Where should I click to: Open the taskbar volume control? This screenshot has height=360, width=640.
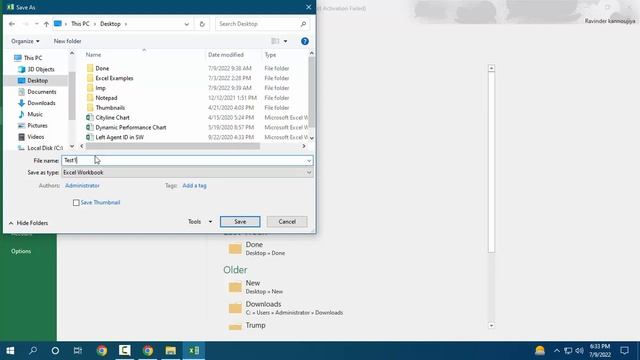point(579,351)
